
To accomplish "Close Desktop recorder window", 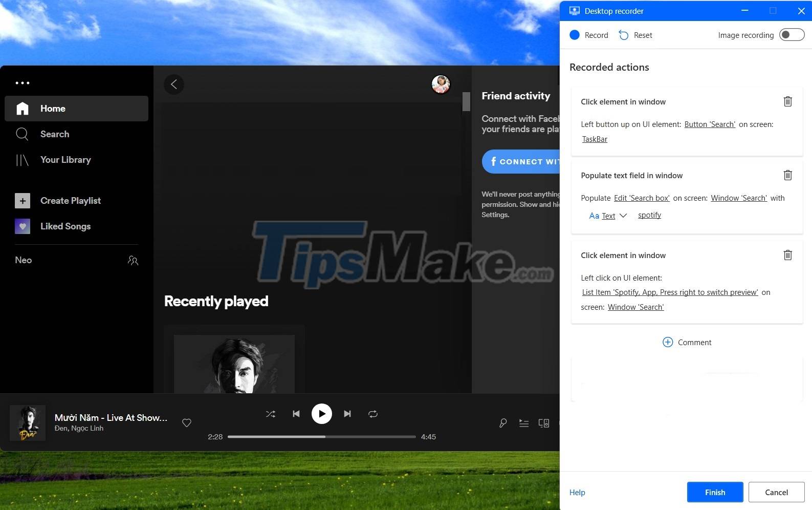I will point(801,11).
